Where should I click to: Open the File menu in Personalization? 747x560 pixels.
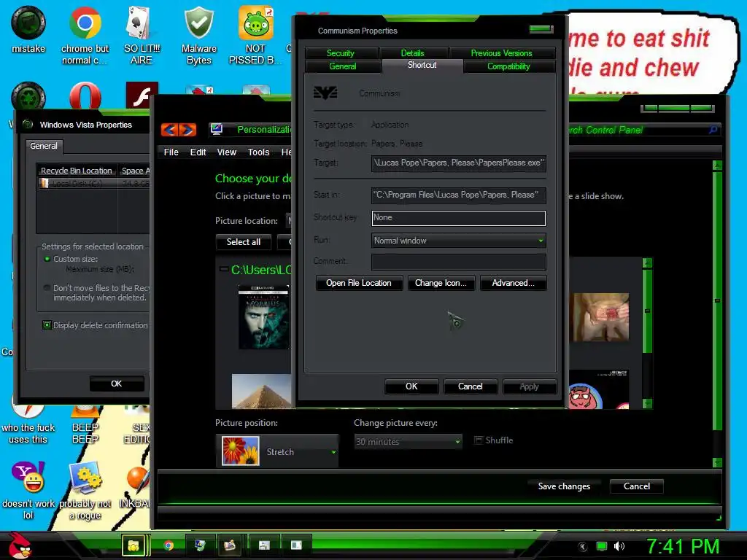tap(171, 152)
